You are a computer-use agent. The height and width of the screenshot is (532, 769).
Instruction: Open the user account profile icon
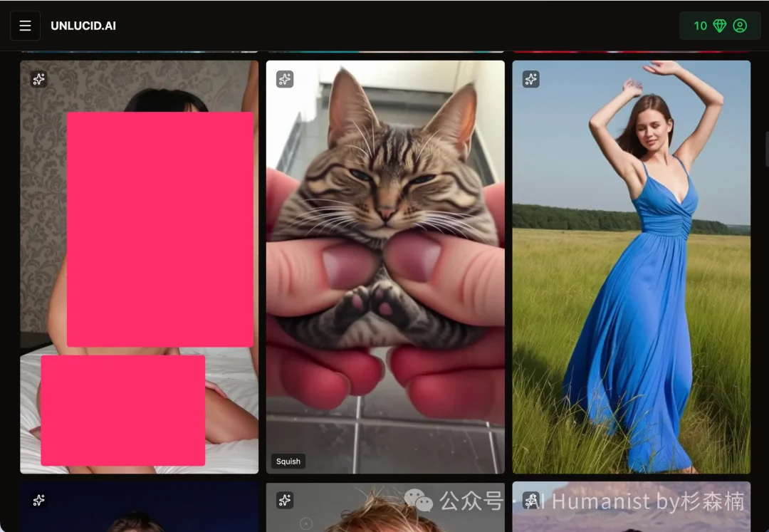point(740,26)
